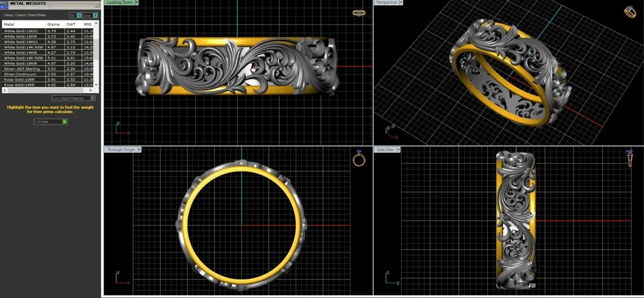Image resolution: width=644 pixels, height=298 pixels.
Task: Click the Through Finger viewport title
Action: pos(121,150)
